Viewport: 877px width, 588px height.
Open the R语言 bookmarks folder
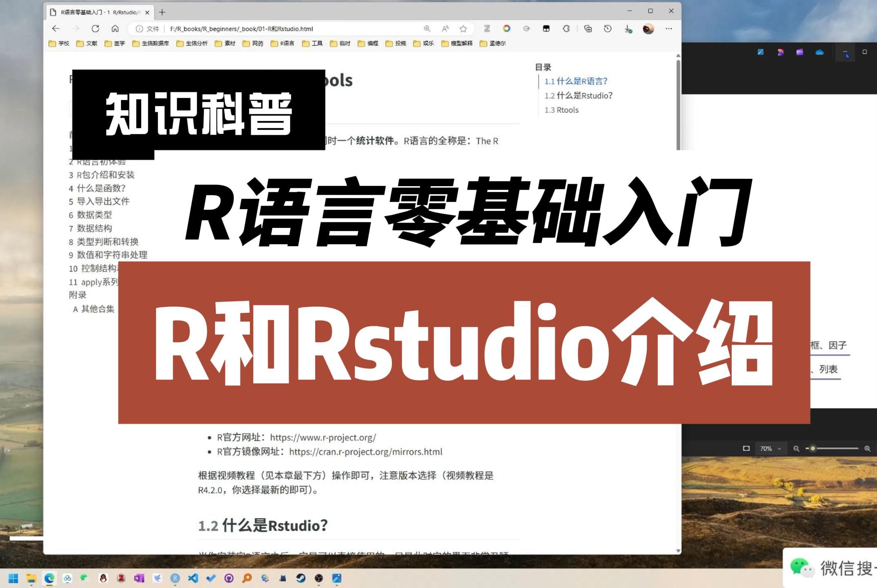(x=283, y=43)
